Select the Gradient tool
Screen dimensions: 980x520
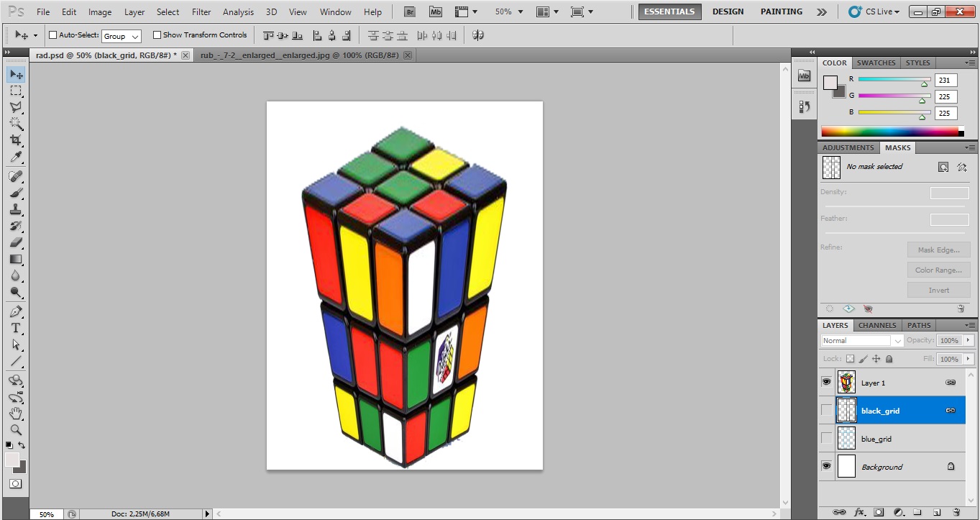point(16,260)
